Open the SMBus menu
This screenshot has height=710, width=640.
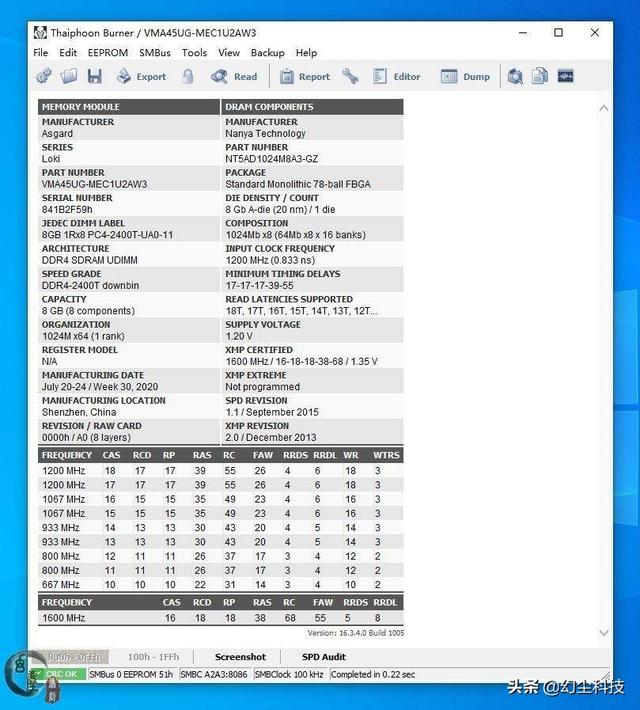(x=155, y=53)
